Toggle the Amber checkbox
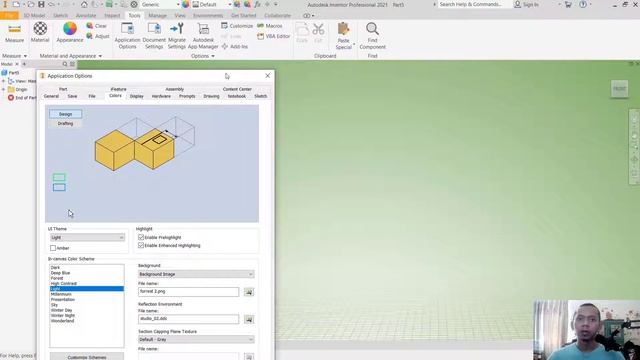 (x=53, y=248)
